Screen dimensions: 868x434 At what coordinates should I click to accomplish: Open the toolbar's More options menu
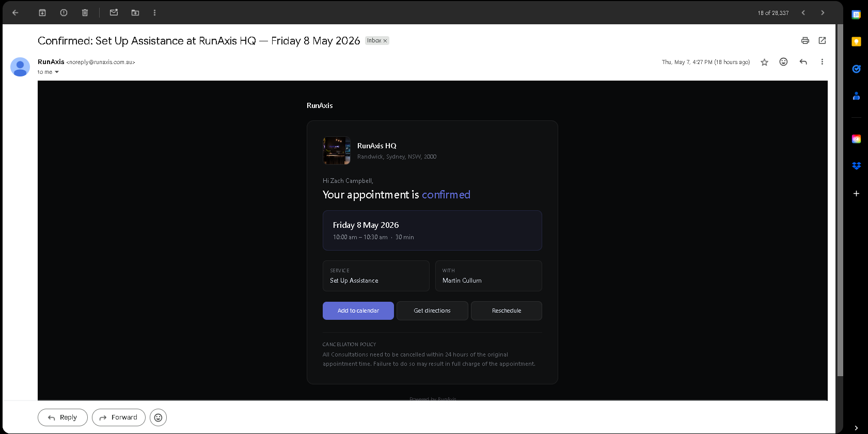(154, 13)
